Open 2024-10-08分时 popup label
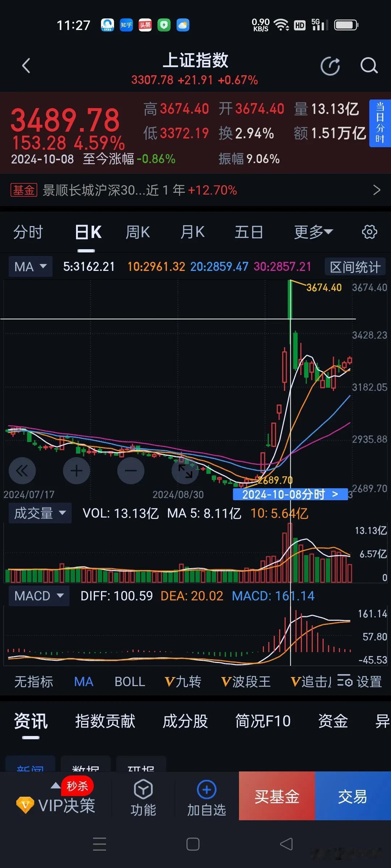 click(x=290, y=494)
